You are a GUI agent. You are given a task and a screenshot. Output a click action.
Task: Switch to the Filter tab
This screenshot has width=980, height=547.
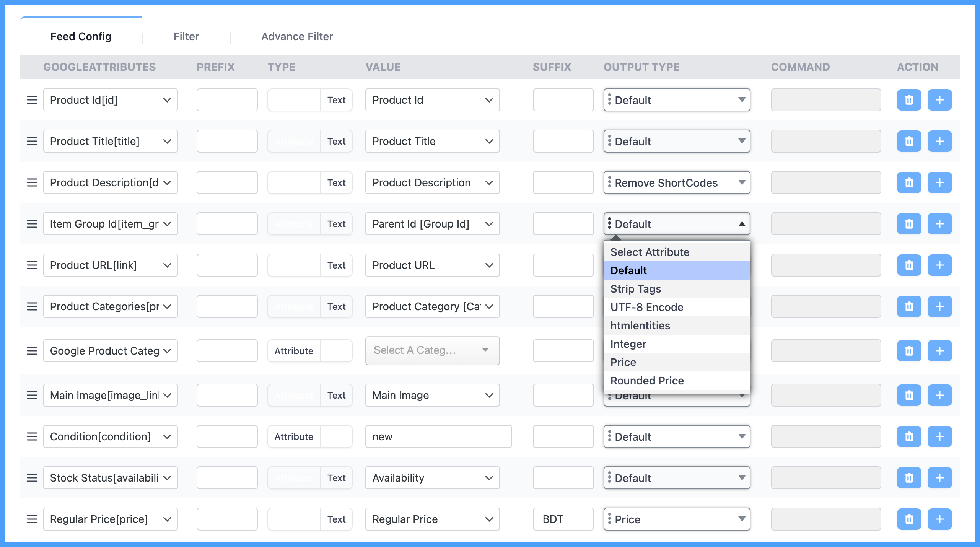point(186,36)
